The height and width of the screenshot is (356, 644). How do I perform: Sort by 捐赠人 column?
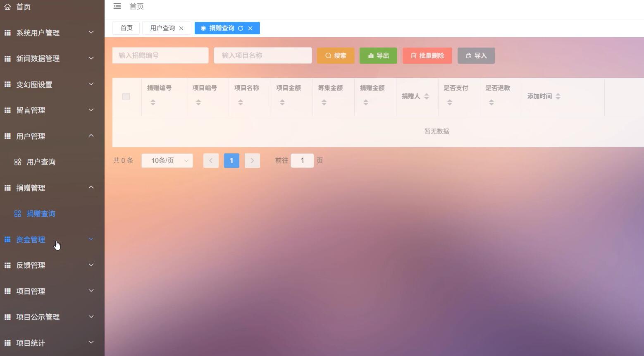tap(427, 96)
